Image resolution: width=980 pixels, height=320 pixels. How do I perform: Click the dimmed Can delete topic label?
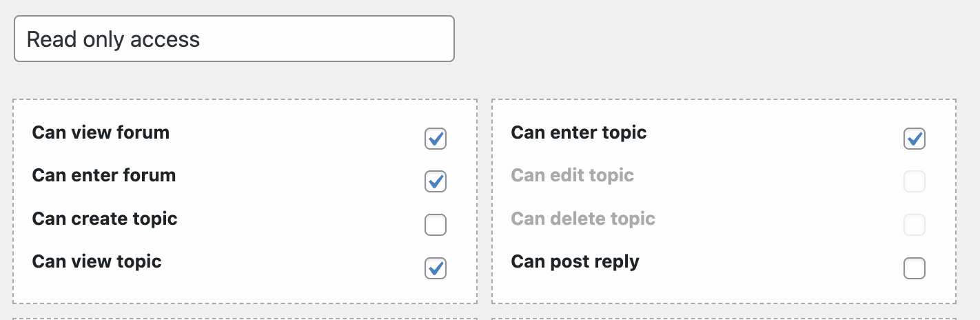coord(583,219)
